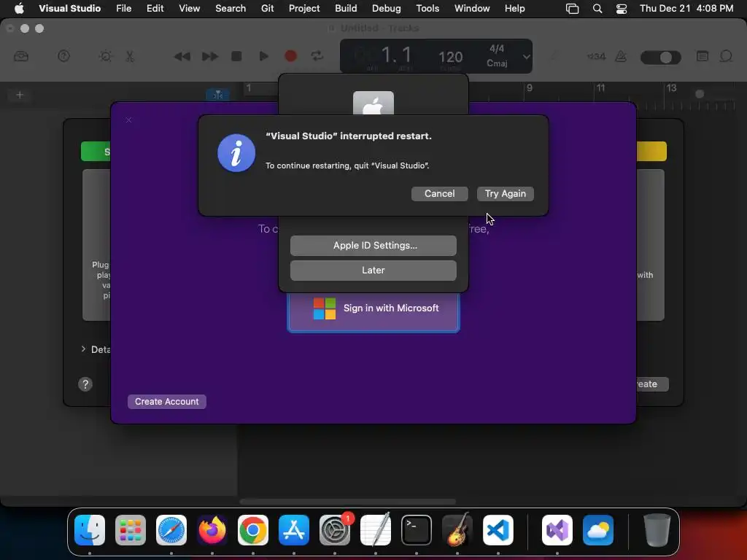This screenshot has height=560, width=747.
Task: Click the Quick Help question mark in GarageBand toolbar
Action: coord(63,56)
